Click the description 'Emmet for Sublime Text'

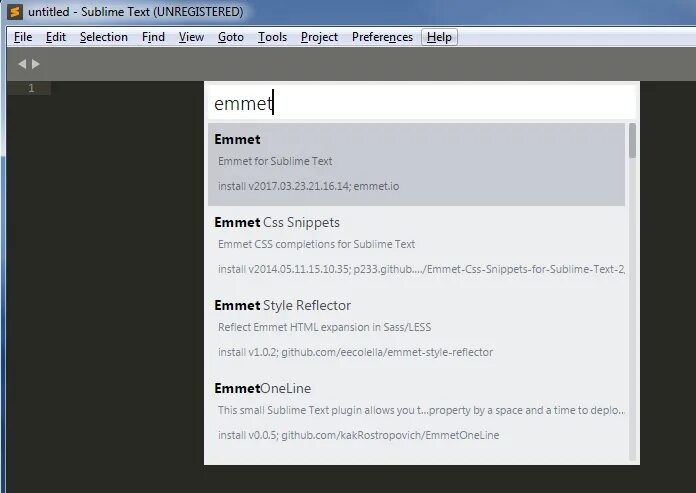275,161
